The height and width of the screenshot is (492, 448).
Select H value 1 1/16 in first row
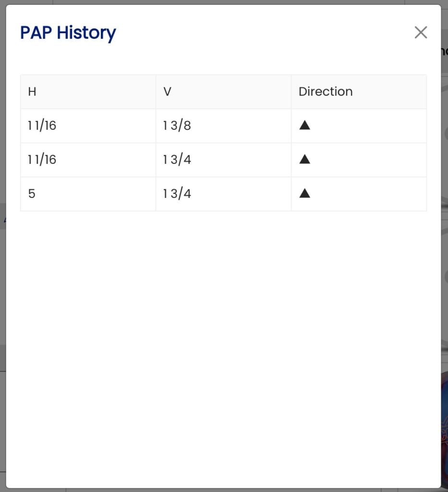[x=42, y=126]
